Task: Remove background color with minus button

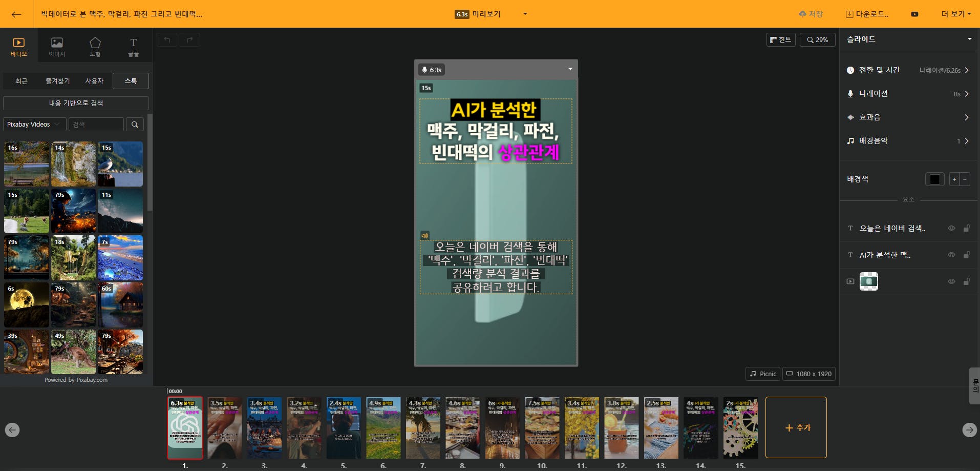Action: click(965, 179)
